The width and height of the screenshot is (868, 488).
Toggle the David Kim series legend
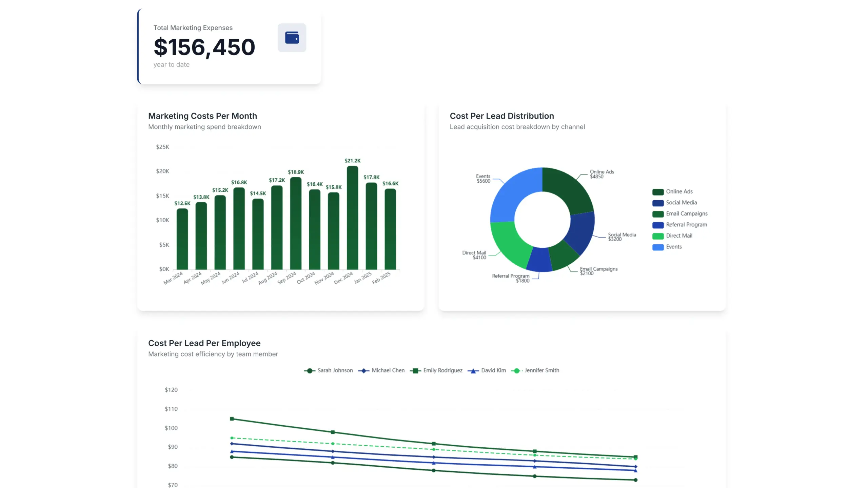[x=487, y=370]
